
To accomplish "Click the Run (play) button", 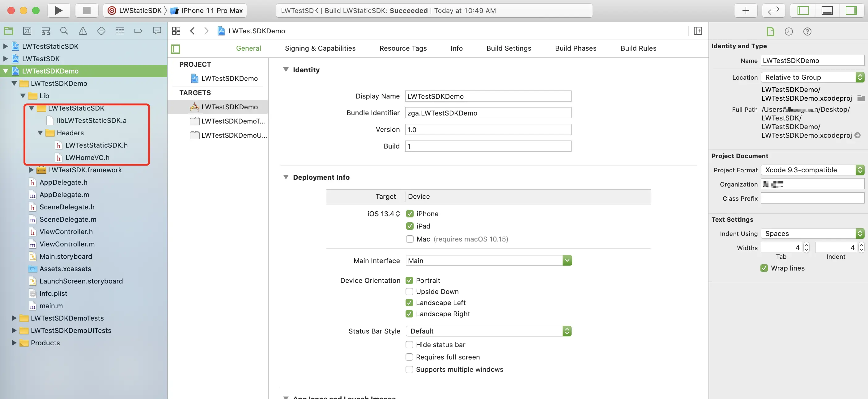I will pos(59,10).
